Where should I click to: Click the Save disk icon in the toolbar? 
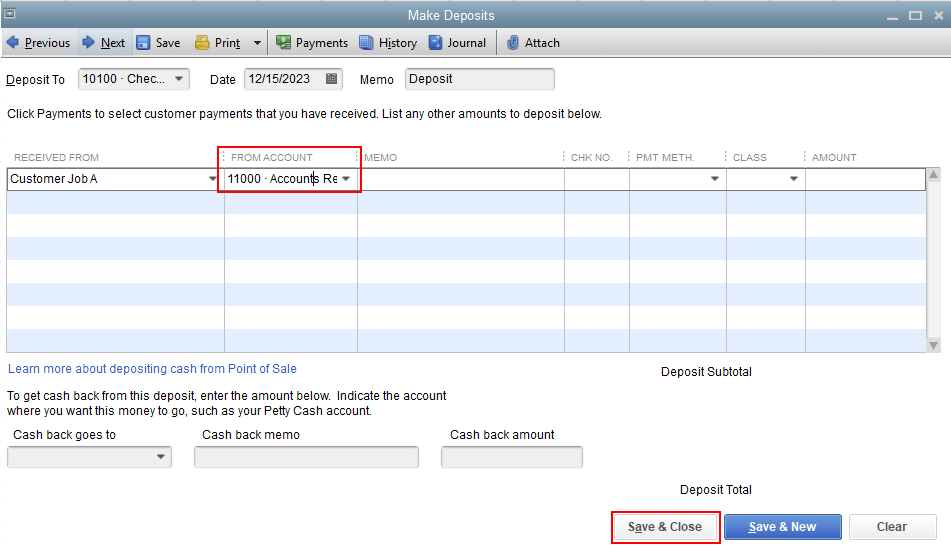click(x=143, y=42)
